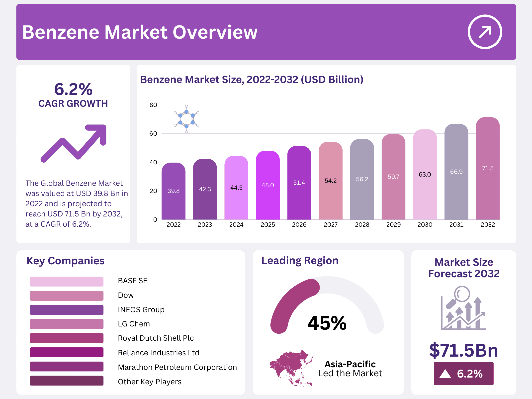Click the Marathon Petroleum Corporation label
Image resolution: width=532 pixels, height=399 pixels.
click(177, 367)
